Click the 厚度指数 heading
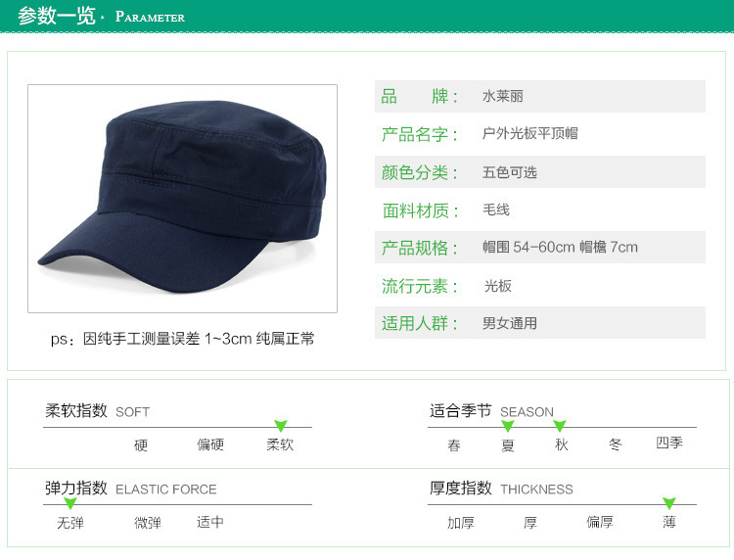Image resolution: width=734 pixels, height=560 pixels. (x=461, y=488)
